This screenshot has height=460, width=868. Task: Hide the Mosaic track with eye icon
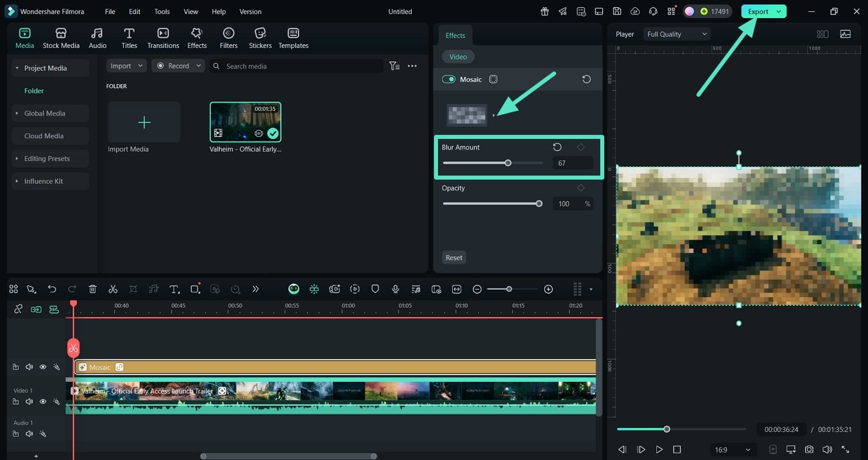(43, 367)
